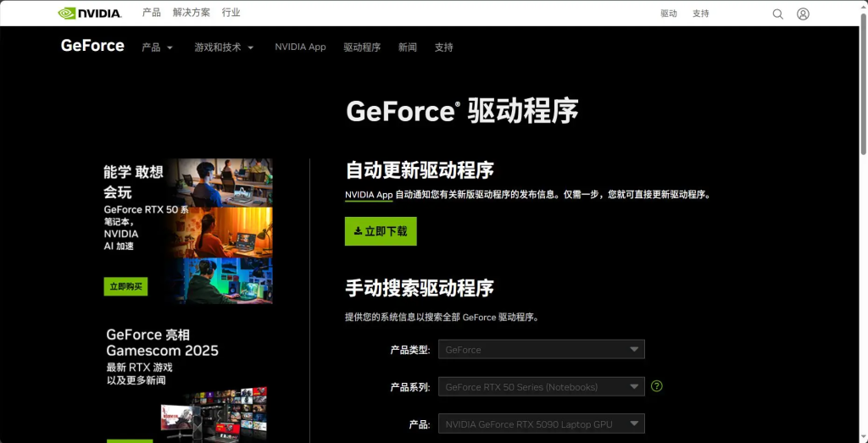The width and height of the screenshot is (868, 443).
Task: Go to 驱动程序 nav item
Action: click(x=362, y=47)
